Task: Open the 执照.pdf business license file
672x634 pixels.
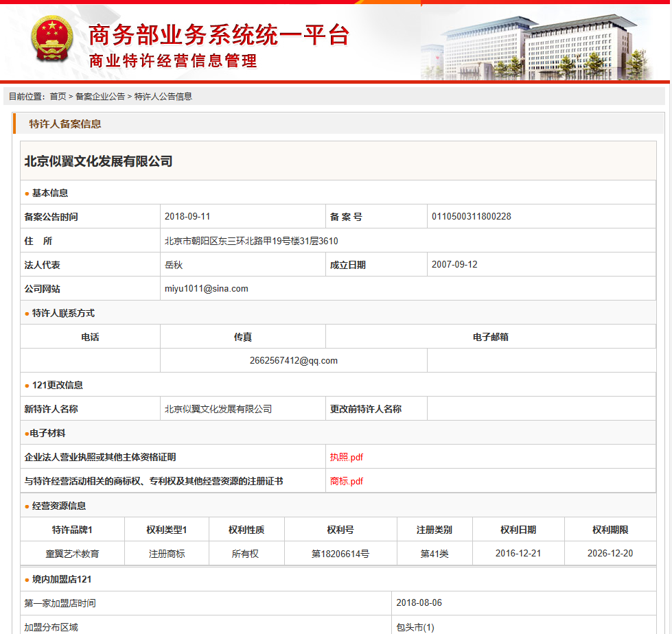Action: click(x=346, y=457)
